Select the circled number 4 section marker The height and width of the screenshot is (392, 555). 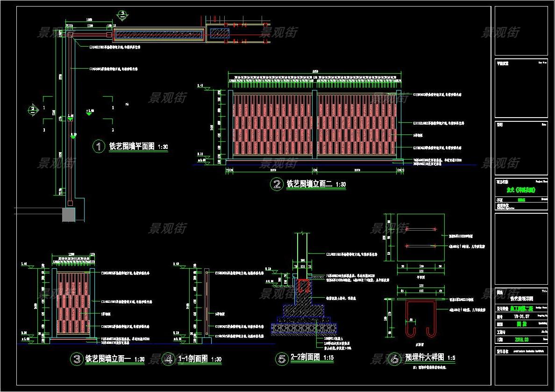point(169,359)
